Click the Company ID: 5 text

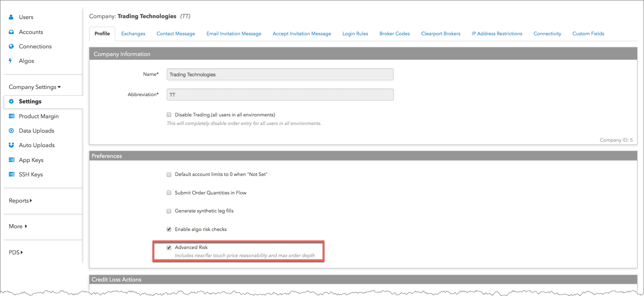[x=616, y=140]
